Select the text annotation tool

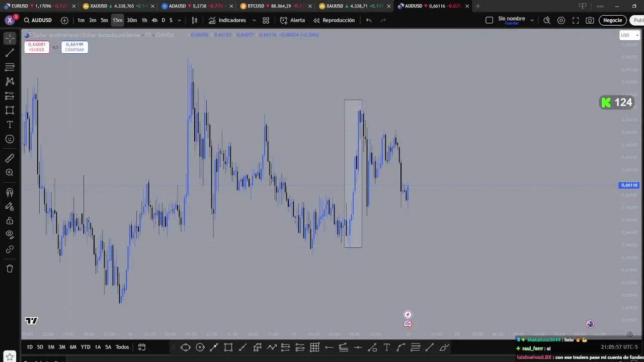tap(10, 125)
